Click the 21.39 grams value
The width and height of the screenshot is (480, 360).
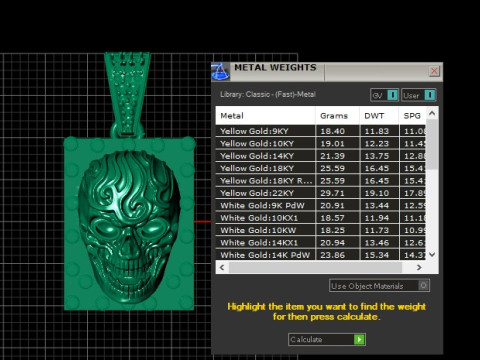coord(332,156)
